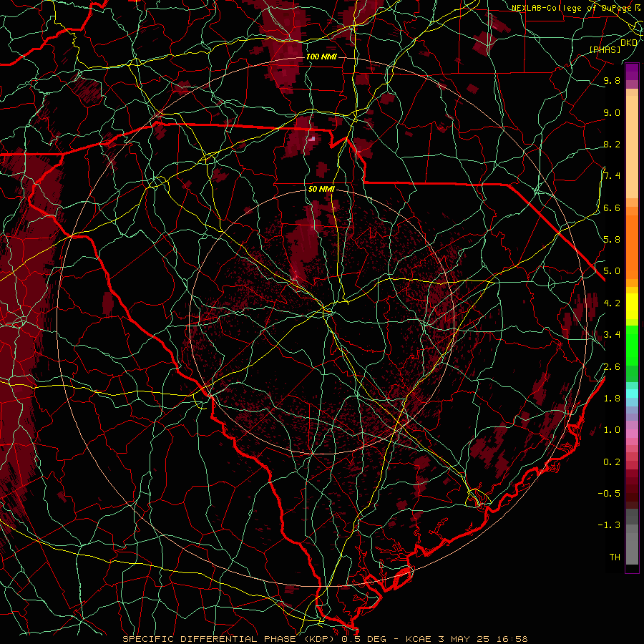Click the 50 NMI range ring label
Image resolution: width=644 pixels, height=644 pixels.
(321, 190)
